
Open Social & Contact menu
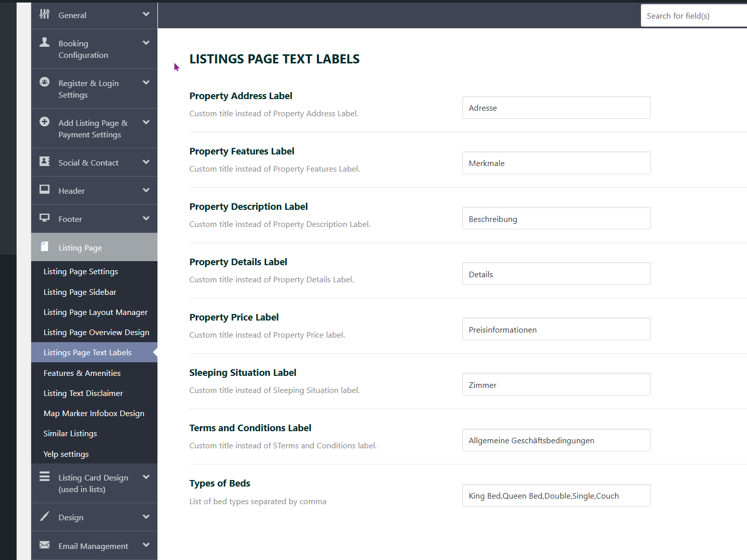click(x=94, y=163)
